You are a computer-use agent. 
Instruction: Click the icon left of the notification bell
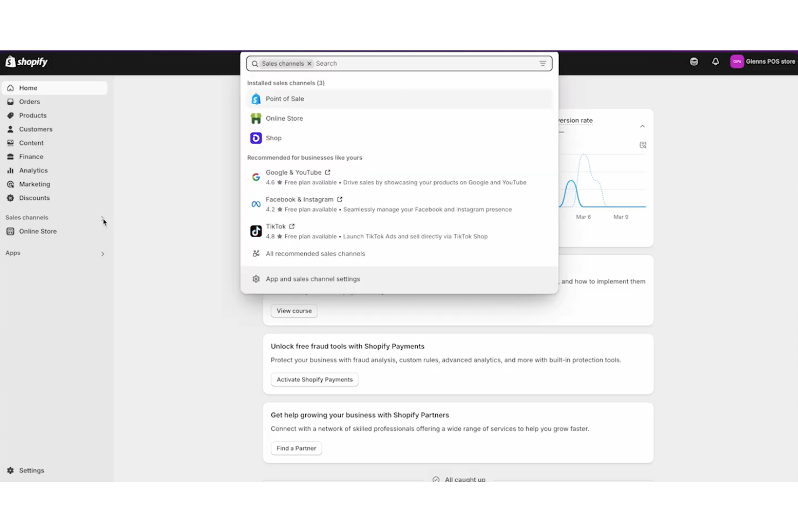[x=694, y=62]
